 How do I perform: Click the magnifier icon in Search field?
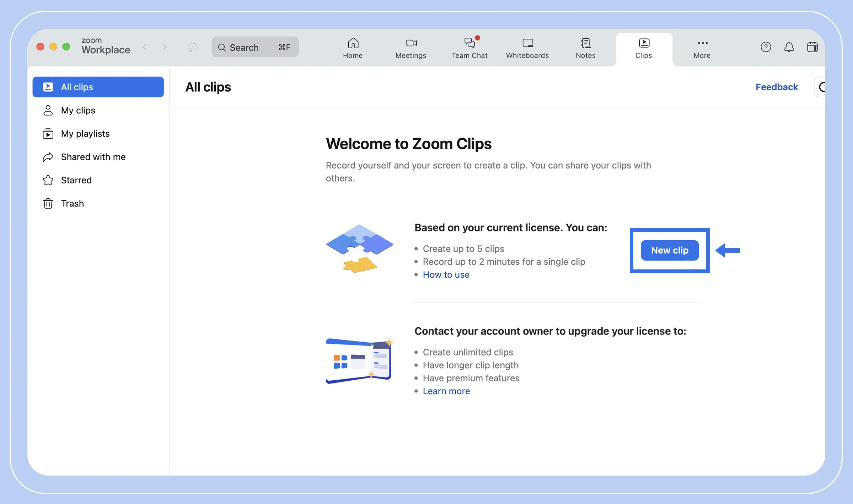point(222,47)
